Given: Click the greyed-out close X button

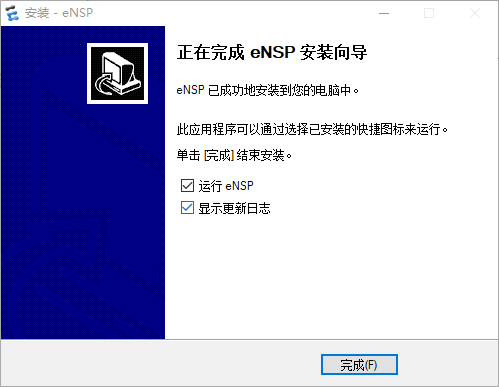Looking at the screenshot, I should coord(475,13).
